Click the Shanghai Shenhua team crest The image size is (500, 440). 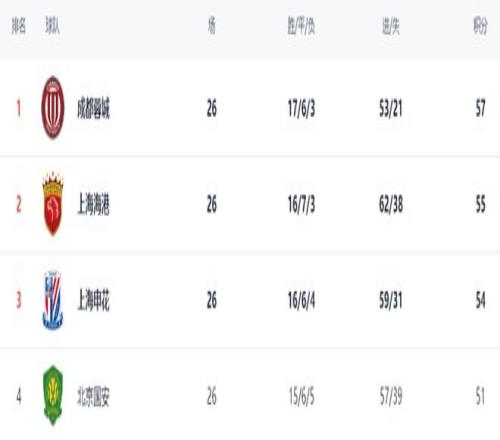click(53, 300)
